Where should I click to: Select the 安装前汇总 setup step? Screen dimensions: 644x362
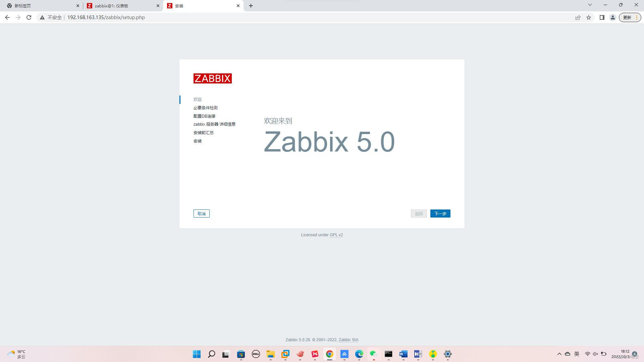203,133
